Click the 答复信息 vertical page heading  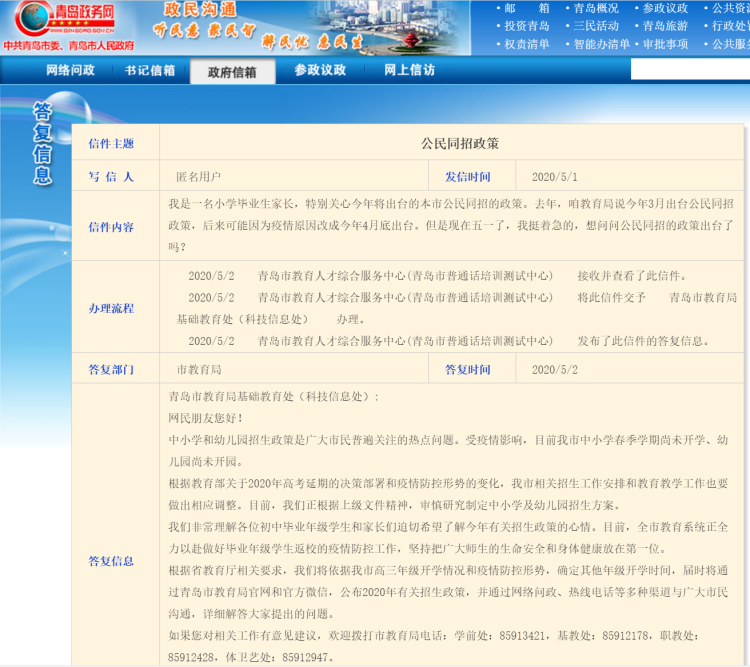[42, 144]
